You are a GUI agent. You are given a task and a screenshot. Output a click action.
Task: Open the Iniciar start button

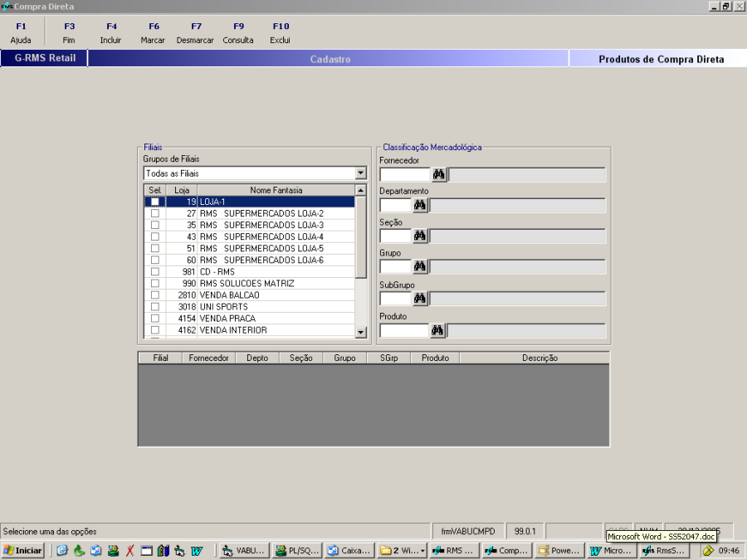click(x=23, y=551)
